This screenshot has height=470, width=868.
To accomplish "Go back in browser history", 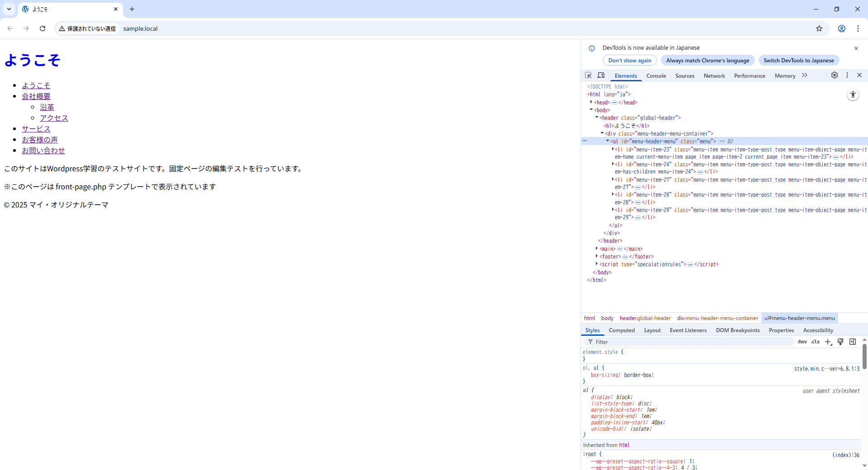I will point(10,28).
